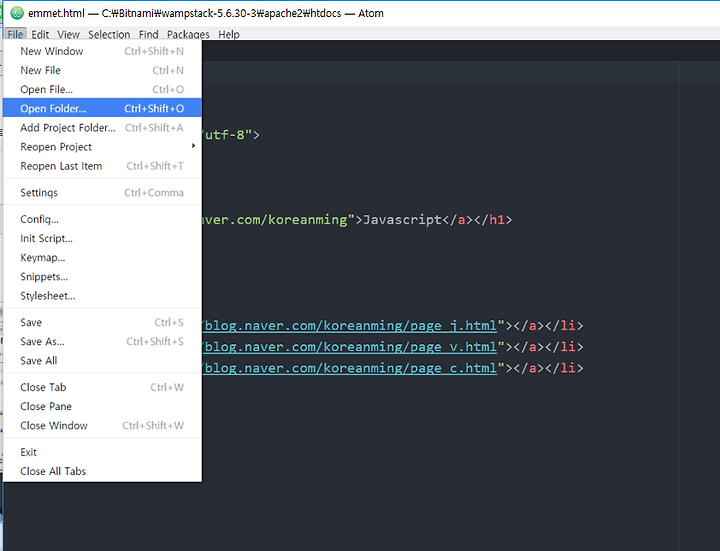Click the utf-8 string in editor
Screen dimensions: 720x551
(228, 135)
